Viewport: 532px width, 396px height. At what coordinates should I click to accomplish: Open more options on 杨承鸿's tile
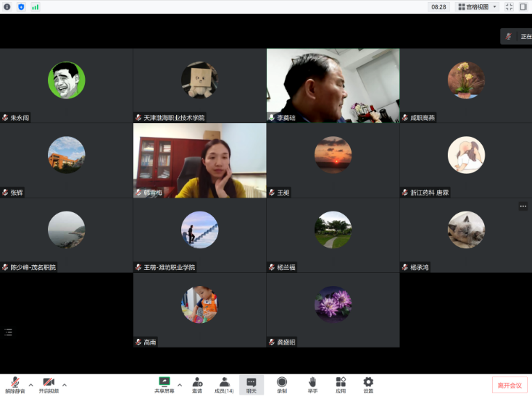tap(523, 206)
